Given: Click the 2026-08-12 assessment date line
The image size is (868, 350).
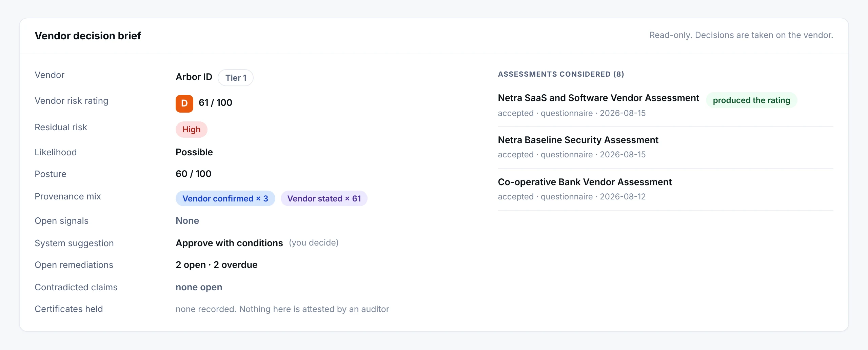Looking at the screenshot, I should [x=572, y=197].
